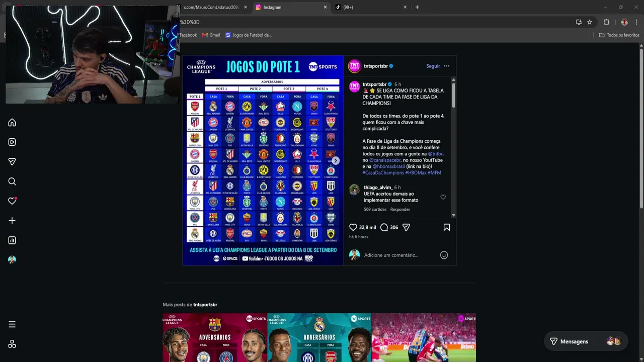Advance to the next carousel image
Screen dimensions: 644x362
336,160
